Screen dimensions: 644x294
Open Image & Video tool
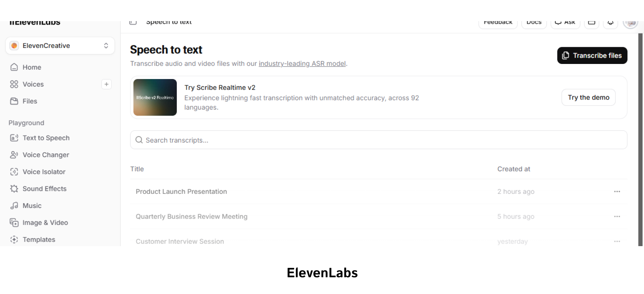(x=45, y=222)
